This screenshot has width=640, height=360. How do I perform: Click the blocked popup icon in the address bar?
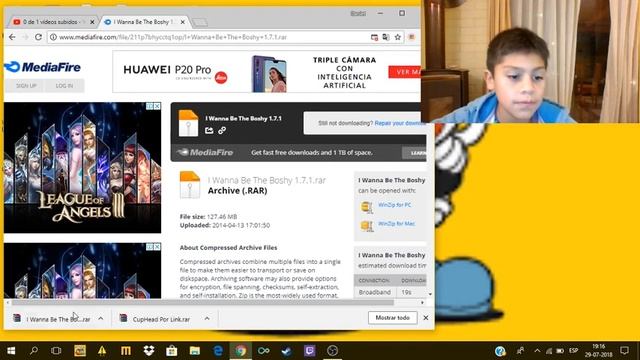coord(374,37)
